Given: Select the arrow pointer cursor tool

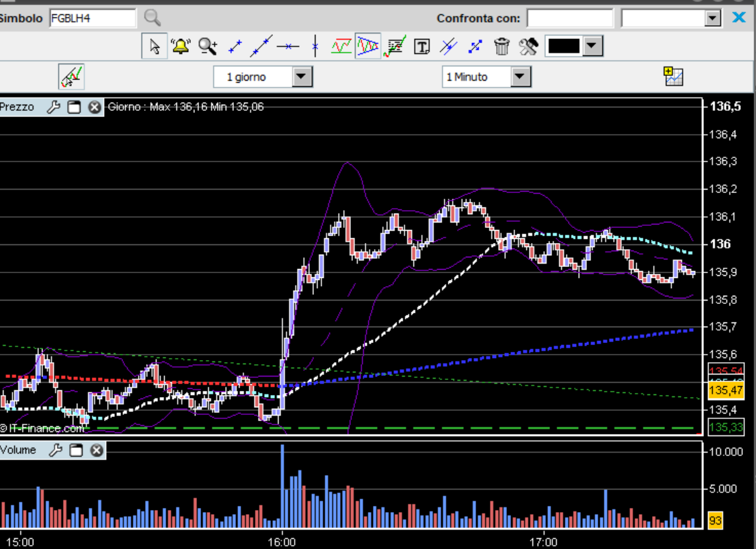Looking at the screenshot, I should tap(155, 47).
